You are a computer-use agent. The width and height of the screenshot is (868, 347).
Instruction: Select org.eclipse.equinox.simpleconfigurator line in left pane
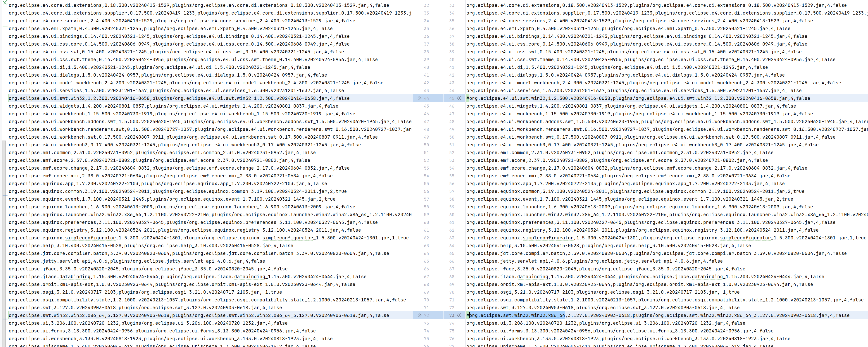point(209,238)
